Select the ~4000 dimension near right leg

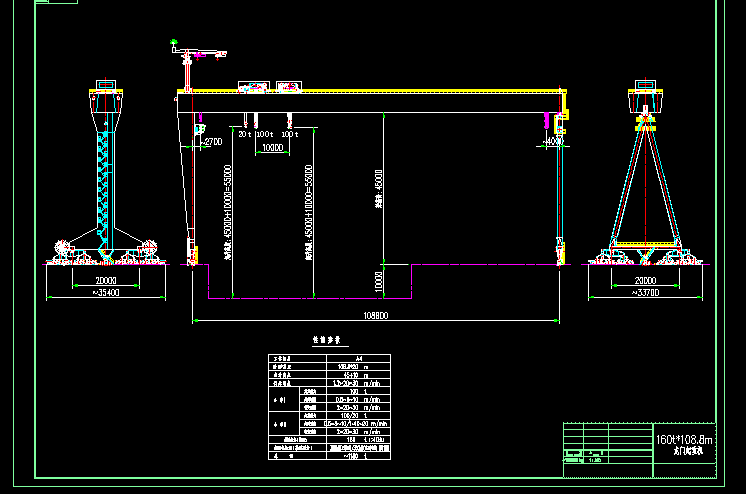coord(553,141)
